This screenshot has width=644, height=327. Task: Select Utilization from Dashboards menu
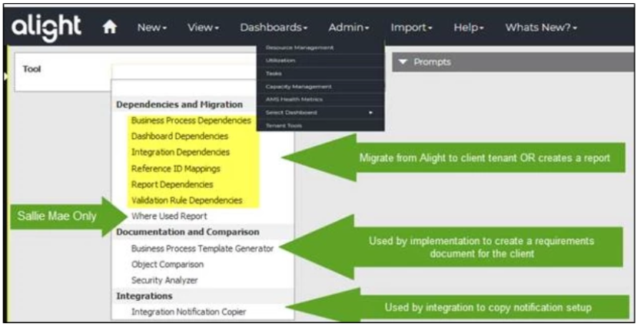point(320,61)
